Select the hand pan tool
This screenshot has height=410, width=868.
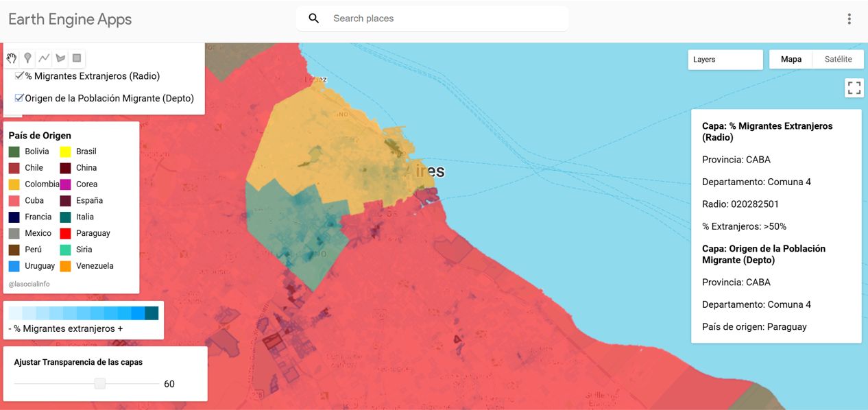pos(12,58)
